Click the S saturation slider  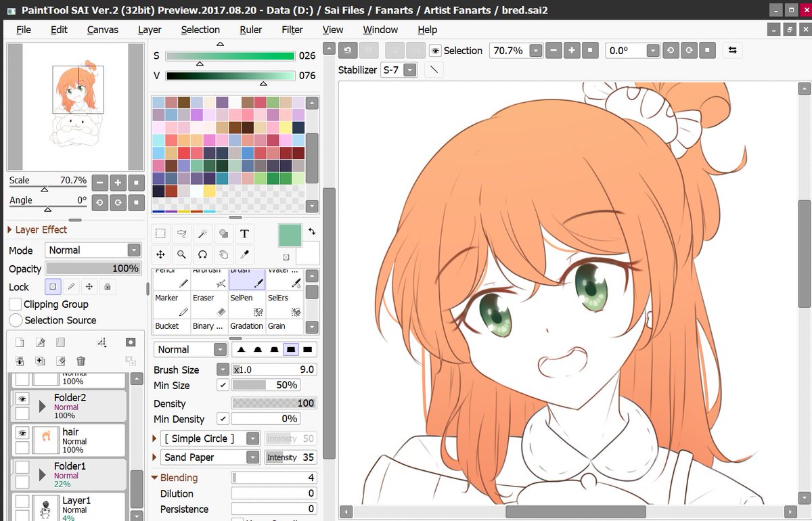coord(230,56)
